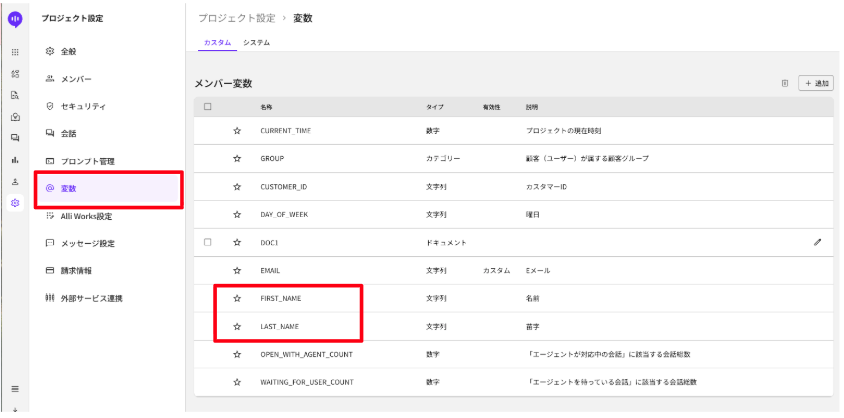This screenshot has width=844, height=418.
Task: Click the pencil edit icon for DOC1
Action: tap(817, 242)
